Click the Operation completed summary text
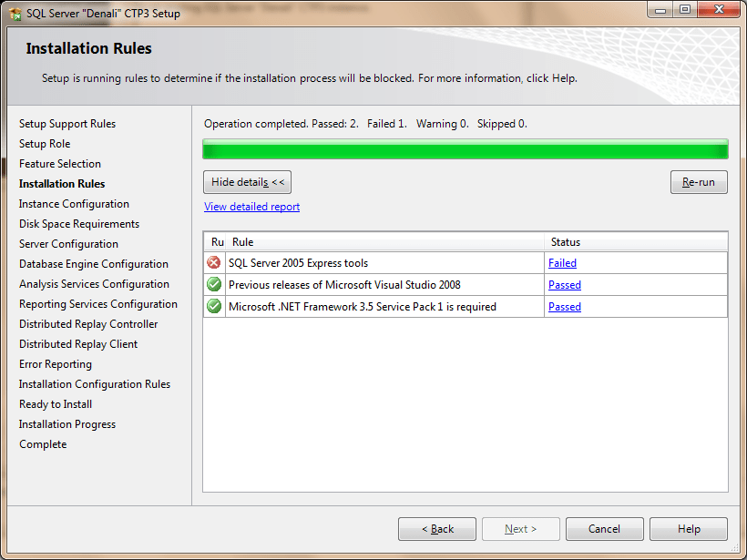Screen dimensions: 747x560 365,124
